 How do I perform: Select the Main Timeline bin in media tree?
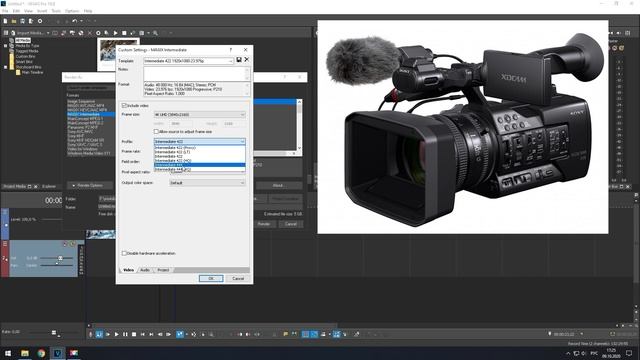pos(32,72)
